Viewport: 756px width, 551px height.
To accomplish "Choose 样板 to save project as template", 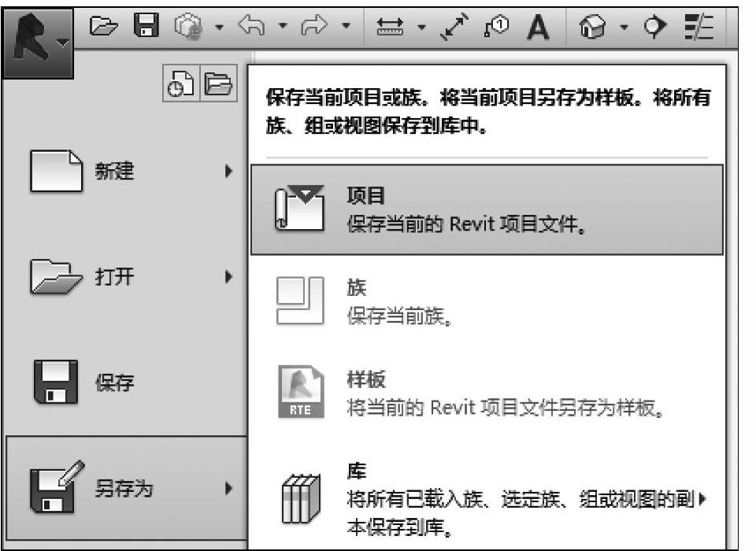I will click(487, 394).
